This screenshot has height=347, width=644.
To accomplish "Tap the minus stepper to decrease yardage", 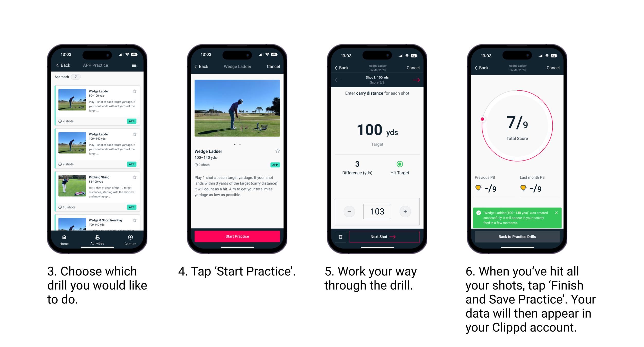I will 349,211.
